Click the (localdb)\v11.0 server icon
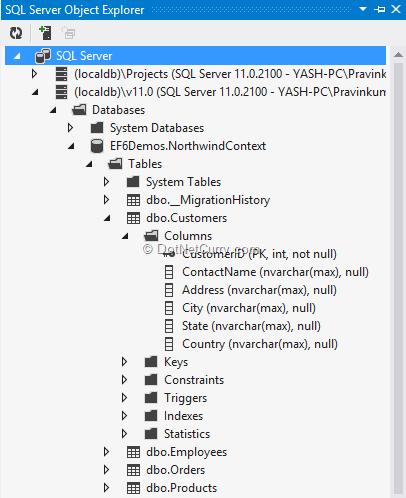This screenshot has height=498, width=406. pos(61,92)
